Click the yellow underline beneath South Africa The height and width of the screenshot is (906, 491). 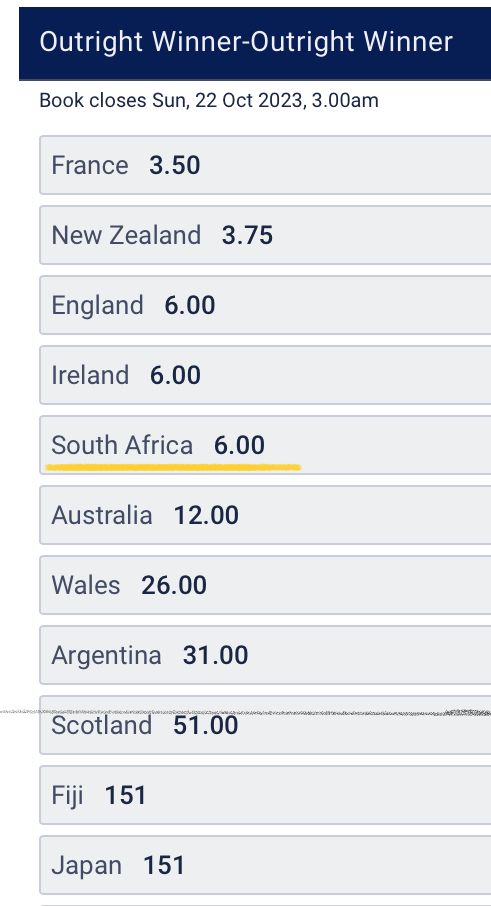point(173,466)
